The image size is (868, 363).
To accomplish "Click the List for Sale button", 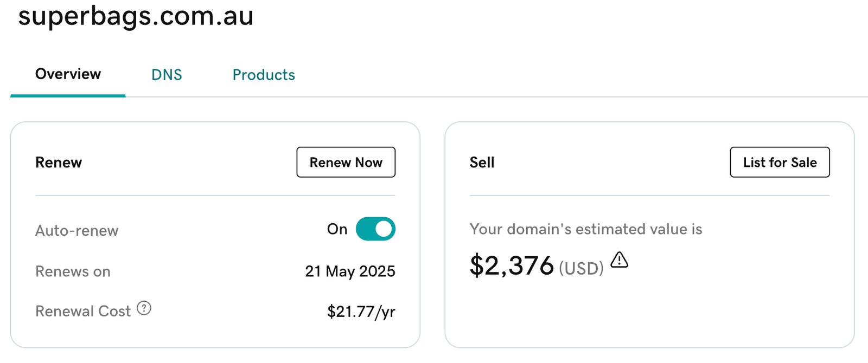I will (x=780, y=162).
